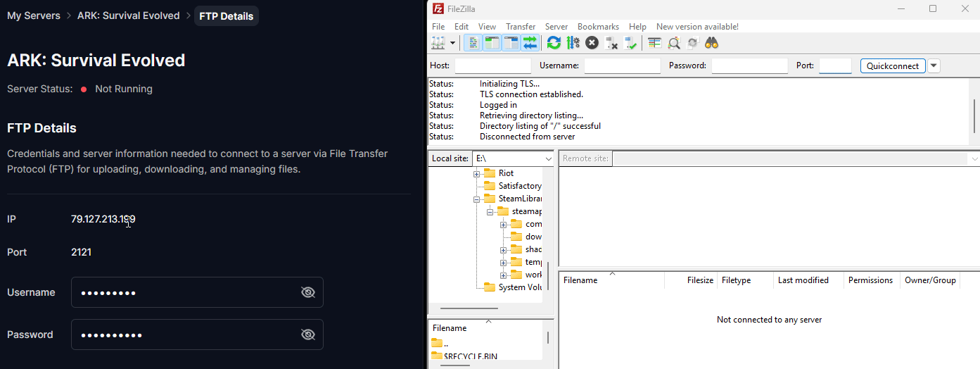Open the Site Manager dropdown arrow
The width and height of the screenshot is (980, 369).
click(x=452, y=43)
